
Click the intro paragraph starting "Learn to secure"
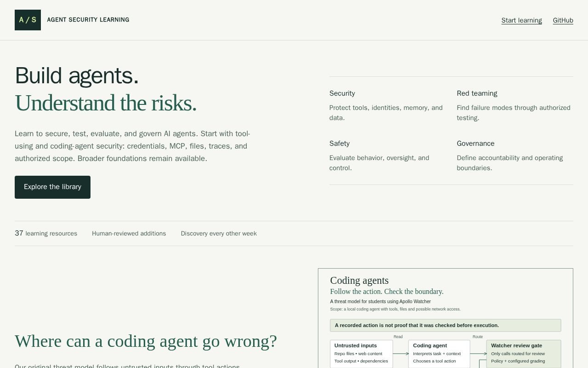click(x=133, y=146)
